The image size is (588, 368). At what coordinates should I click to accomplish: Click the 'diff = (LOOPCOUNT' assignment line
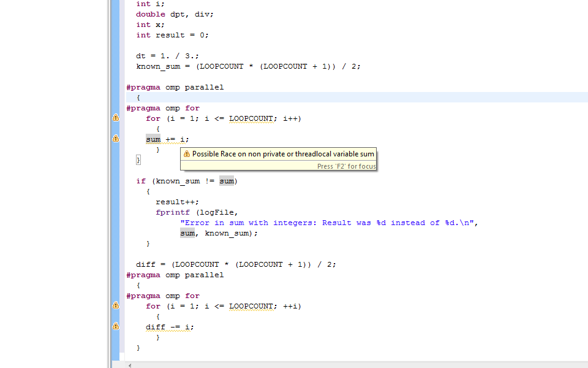[236, 265]
